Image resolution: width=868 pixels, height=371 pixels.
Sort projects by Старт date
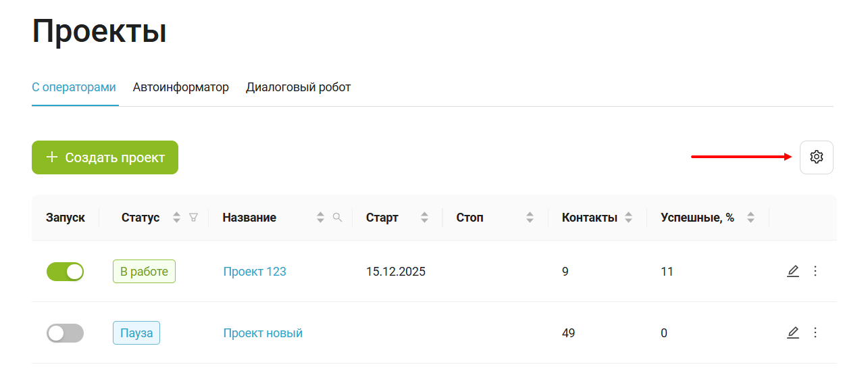click(x=424, y=218)
